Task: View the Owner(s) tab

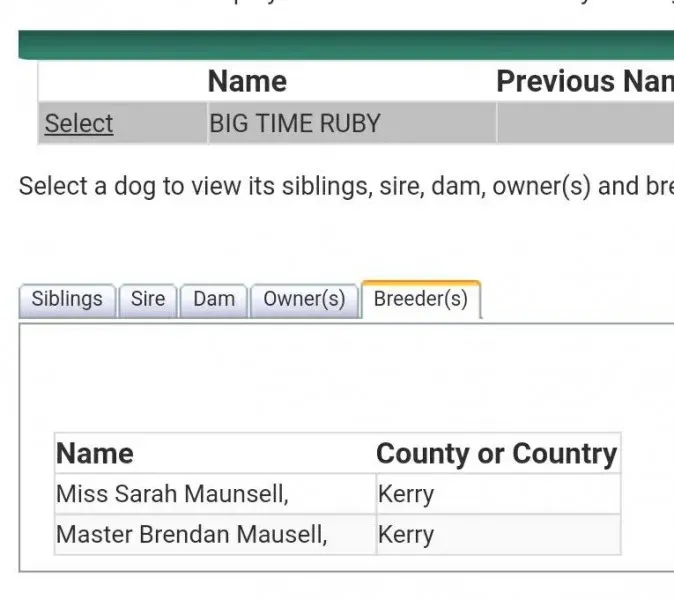Action: (304, 299)
